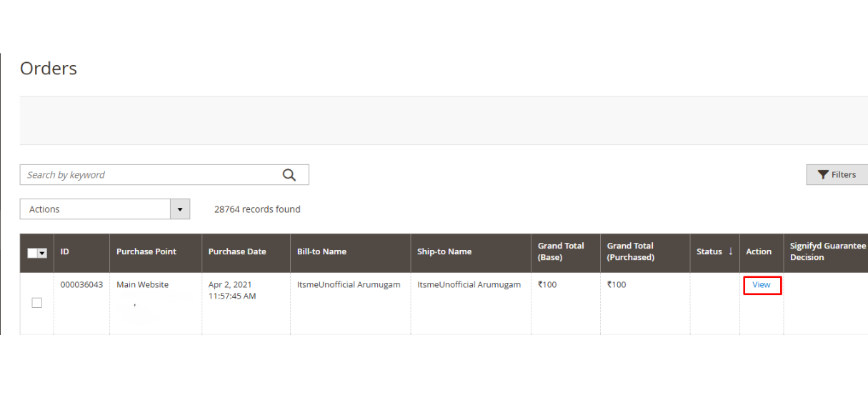
Task: Sort by ID column header
Action: tap(81, 252)
